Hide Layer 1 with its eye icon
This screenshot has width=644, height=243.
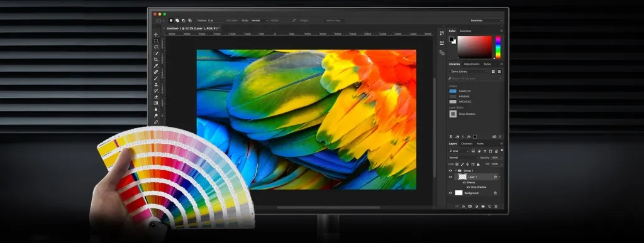click(450, 177)
